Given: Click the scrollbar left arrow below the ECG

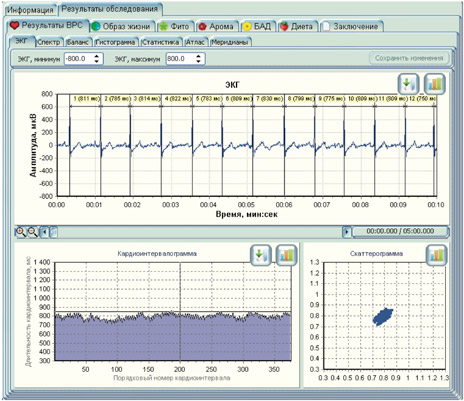Looking at the screenshot, I should coord(44,232).
